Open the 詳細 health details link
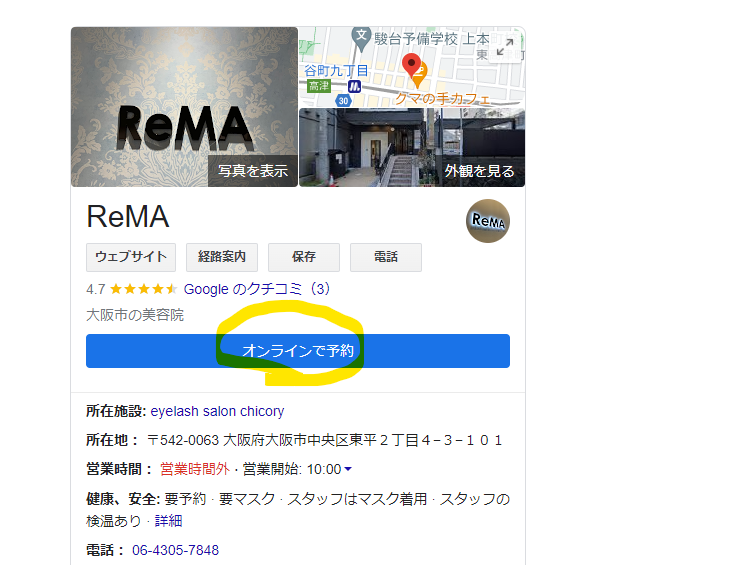The width and height of the screenshot is (733, 565). tap(168, 521)
